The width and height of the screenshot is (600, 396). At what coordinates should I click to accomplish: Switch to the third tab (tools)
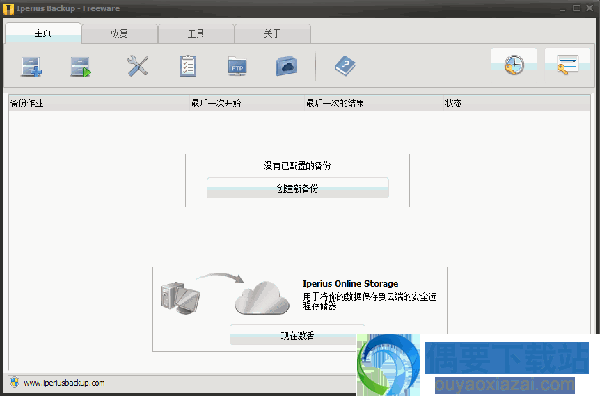(x=196, y=34)
